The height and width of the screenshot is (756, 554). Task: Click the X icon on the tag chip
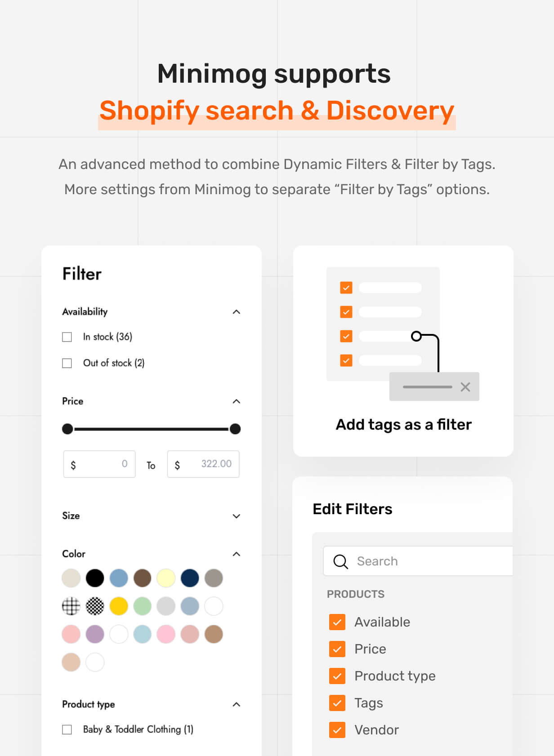[465, 387]
